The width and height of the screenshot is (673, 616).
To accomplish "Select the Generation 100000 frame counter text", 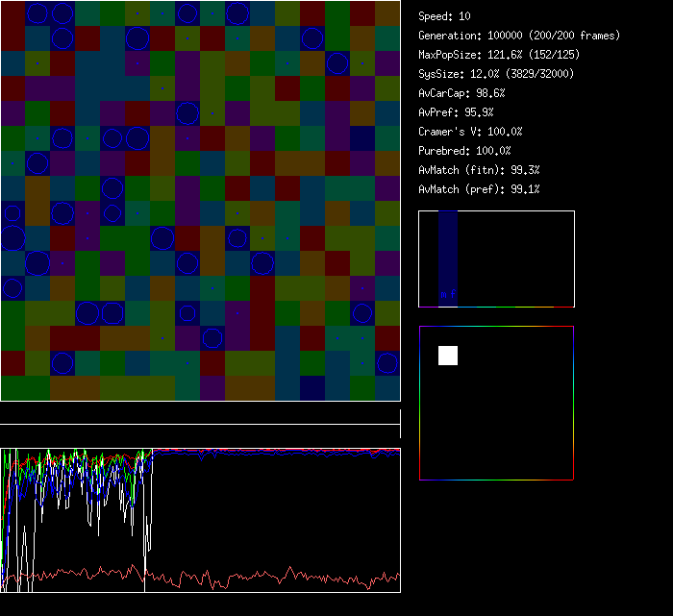I will [519, 36].
